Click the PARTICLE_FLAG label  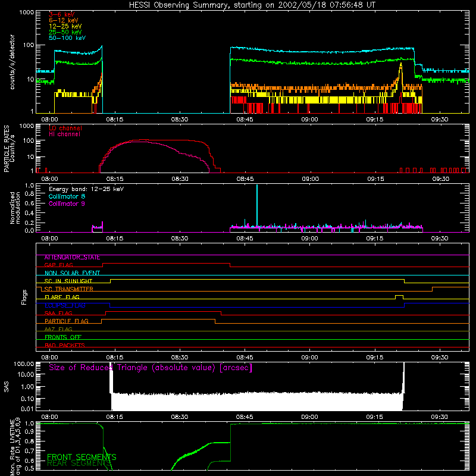67,321
